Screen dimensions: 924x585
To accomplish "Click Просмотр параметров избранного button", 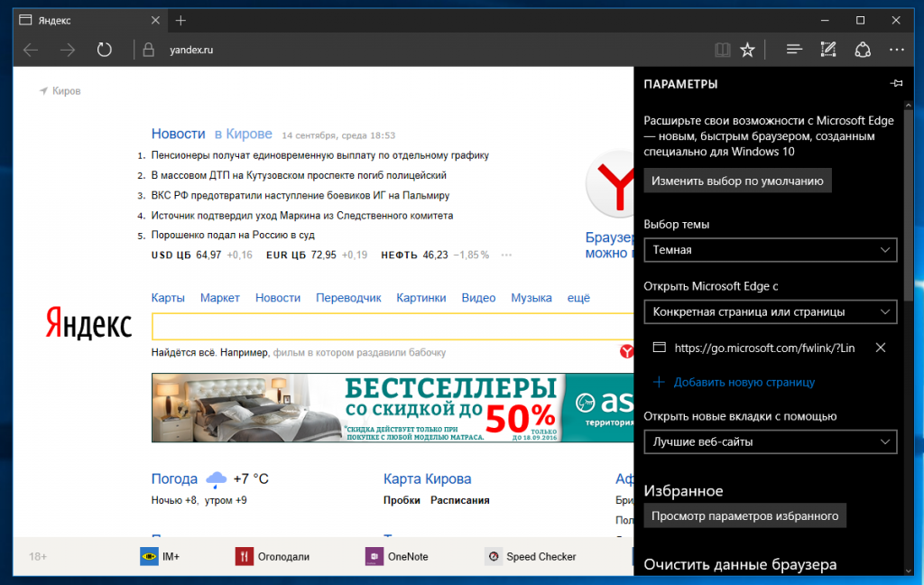I will (744, 516).
